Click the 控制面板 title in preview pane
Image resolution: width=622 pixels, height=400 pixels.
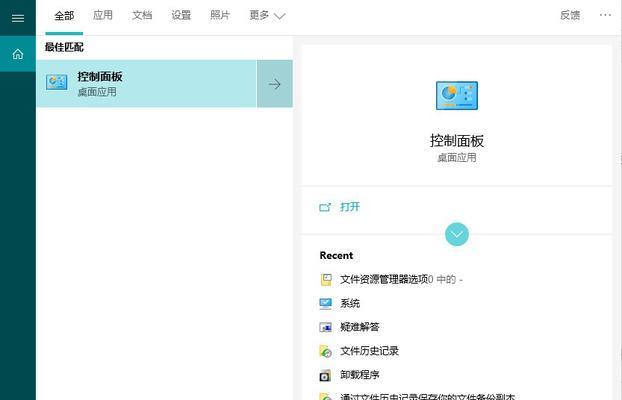click(x=457, y=140)
